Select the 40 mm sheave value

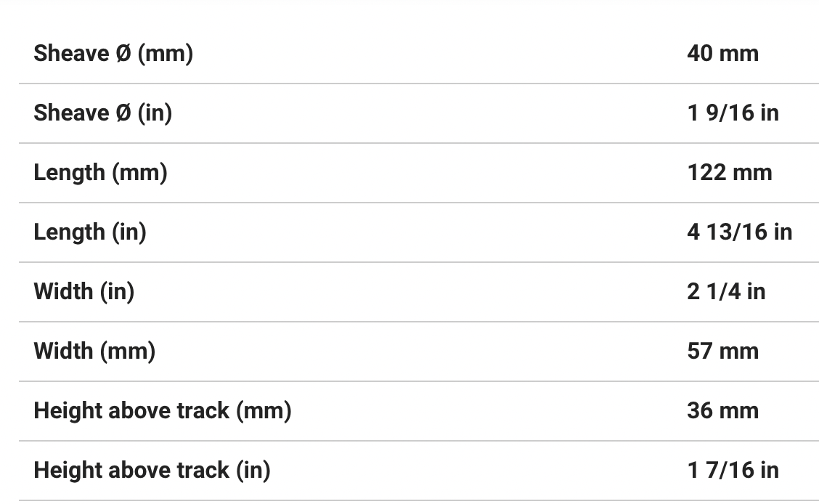722,54
